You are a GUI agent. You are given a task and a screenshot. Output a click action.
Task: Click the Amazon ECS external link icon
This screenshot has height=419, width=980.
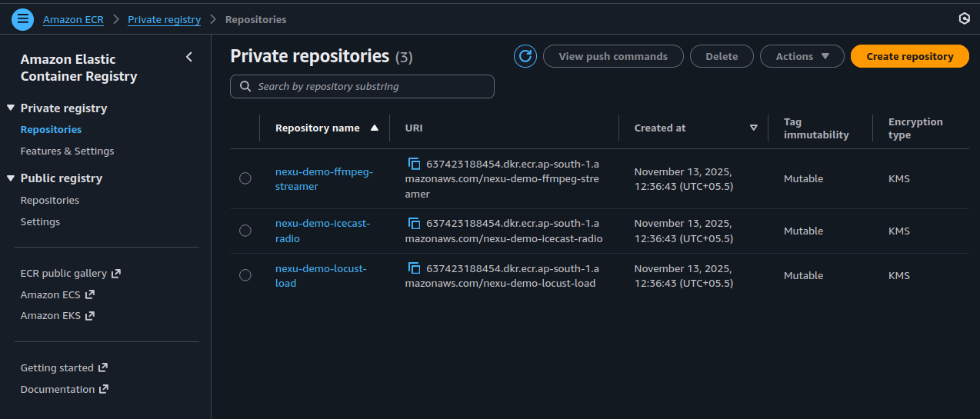click(90, 295)
